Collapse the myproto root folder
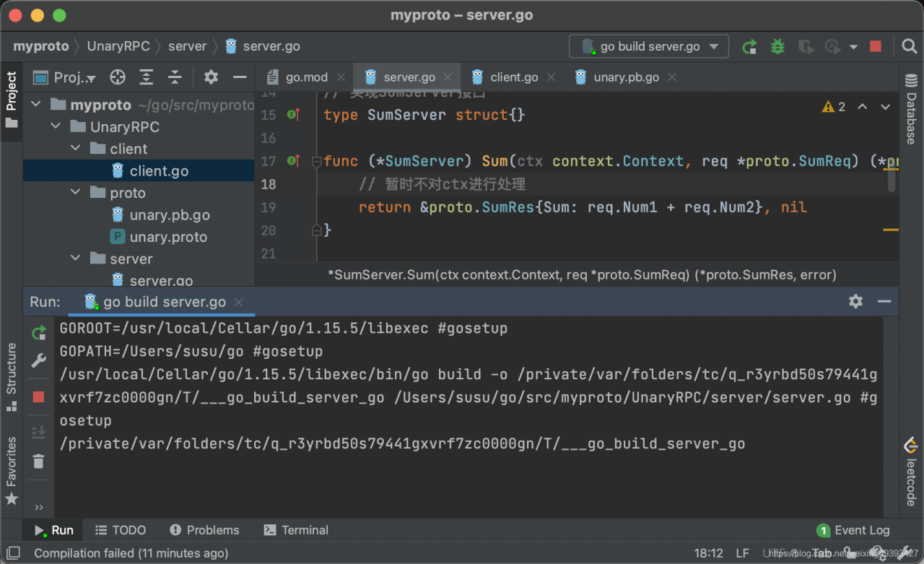This screenshot has width=924, height=564. [x=36, y=105]
